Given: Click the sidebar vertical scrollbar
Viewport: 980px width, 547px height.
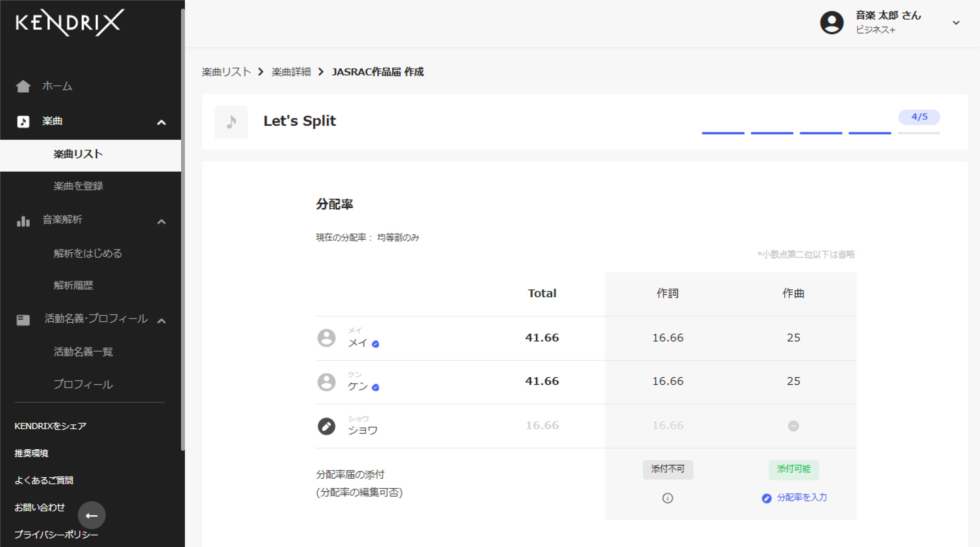Looking at the screenshot, I should (x=183, y=228).
